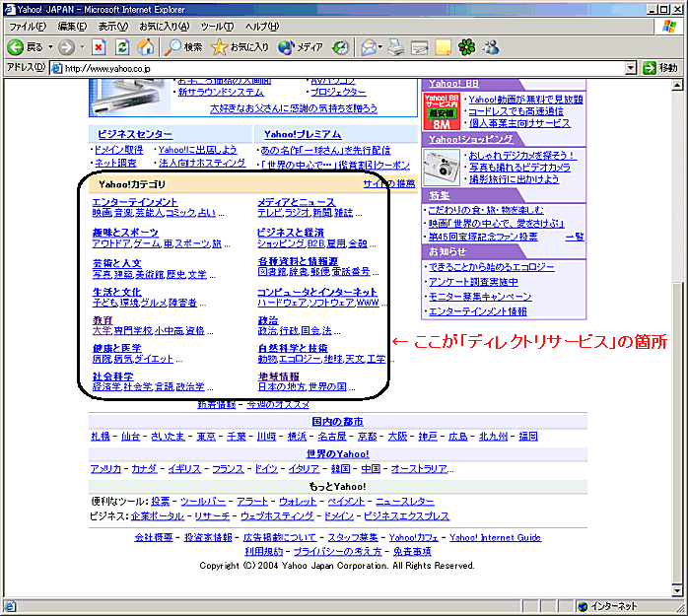
Task: Open Favorites pane with star icon
Action: coord(219,47)
